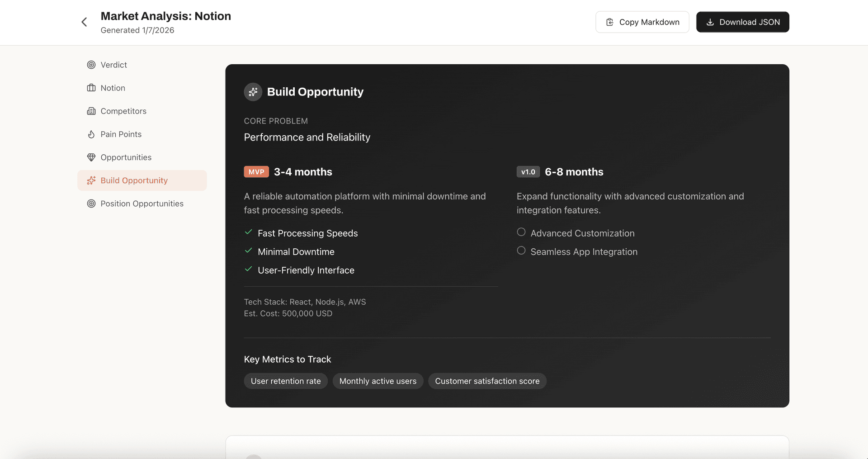Click the Copy Markdown button
This screenshot has height=459, width=868.
[642, 22]
